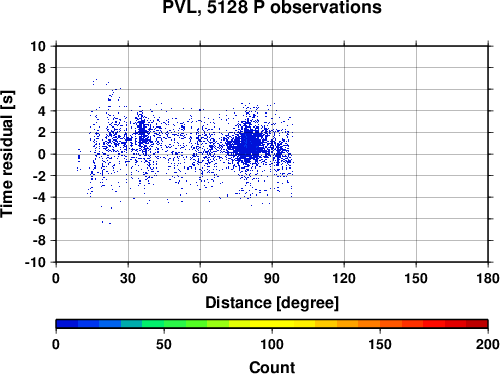Image resolution: width=500 pixels, height=374 pixels.
Task: Click the colorbar tick label '150'
Action: (380, 344)
